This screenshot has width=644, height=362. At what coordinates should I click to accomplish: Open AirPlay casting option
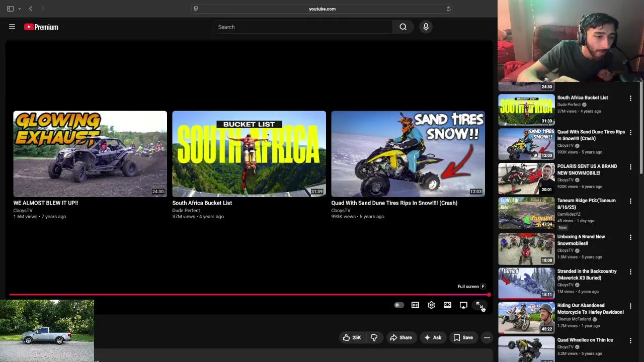[463, 305]
